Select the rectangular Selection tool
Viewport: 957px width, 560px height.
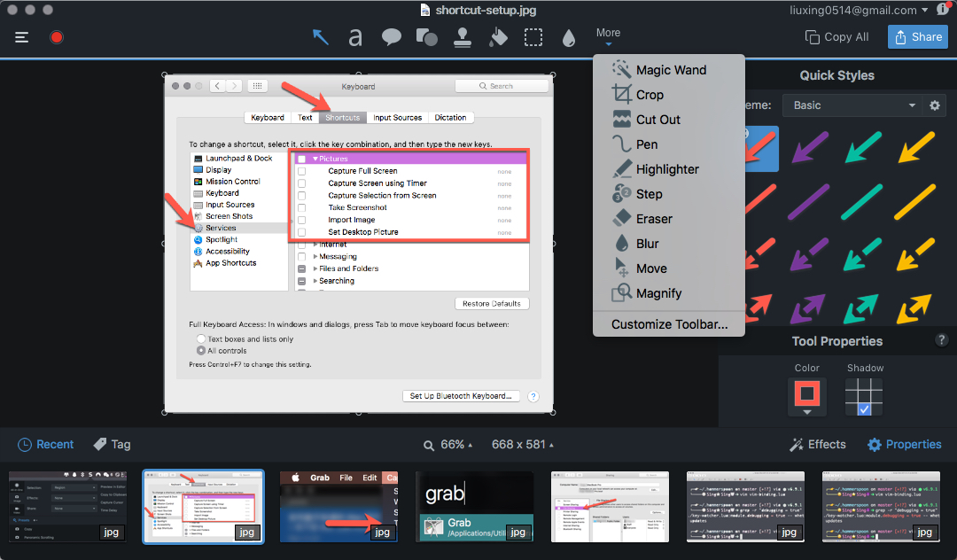(x=533, y=37)
